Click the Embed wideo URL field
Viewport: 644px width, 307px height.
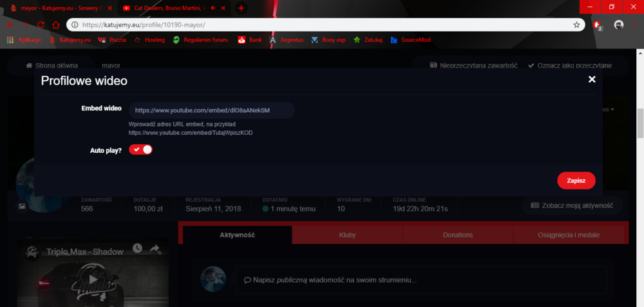[x=211, y=110]
